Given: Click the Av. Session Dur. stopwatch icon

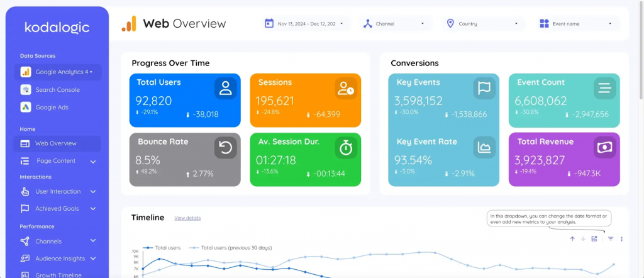Looking at the screenshot, I should 345,148.
